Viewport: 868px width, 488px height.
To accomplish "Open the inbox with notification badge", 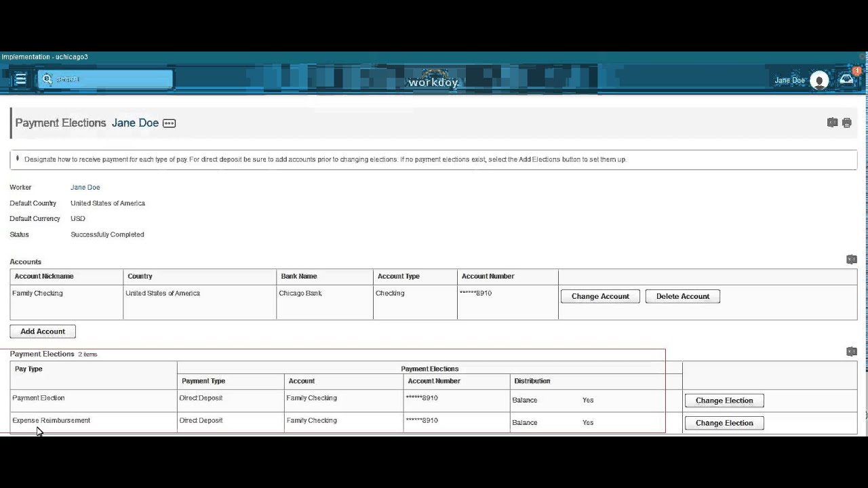I will click(x=848, y=79).
